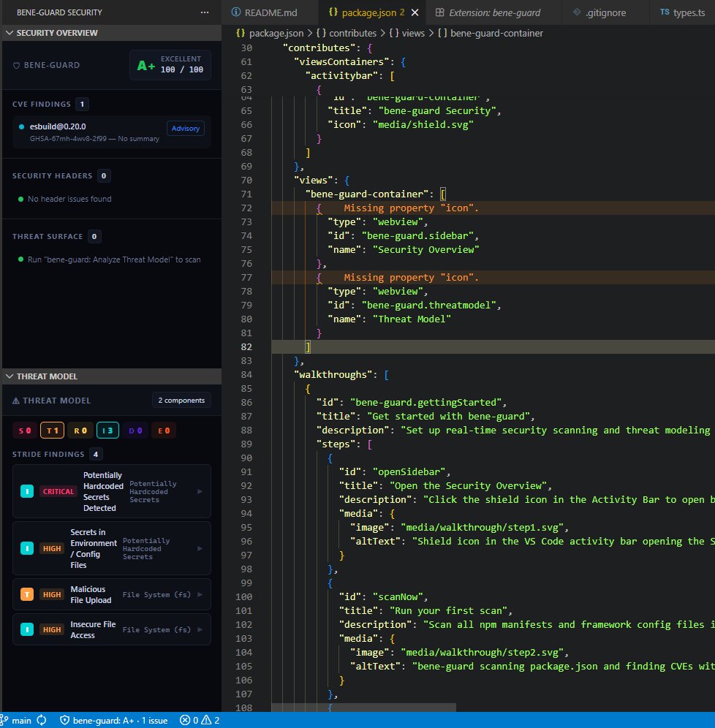
Task: Click the bene-guard A+ shield in status bar
Action: tap(113, 720)
